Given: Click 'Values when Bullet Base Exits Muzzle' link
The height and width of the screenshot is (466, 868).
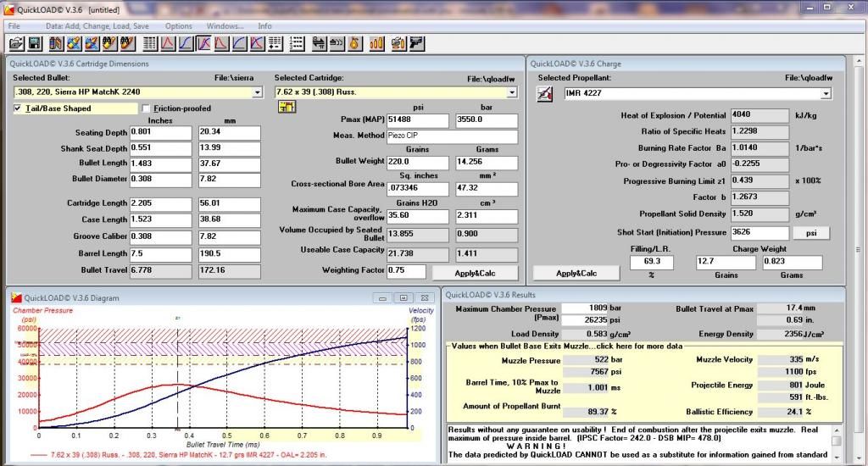Looking at the screenshot, I should (x=567, y=346).
